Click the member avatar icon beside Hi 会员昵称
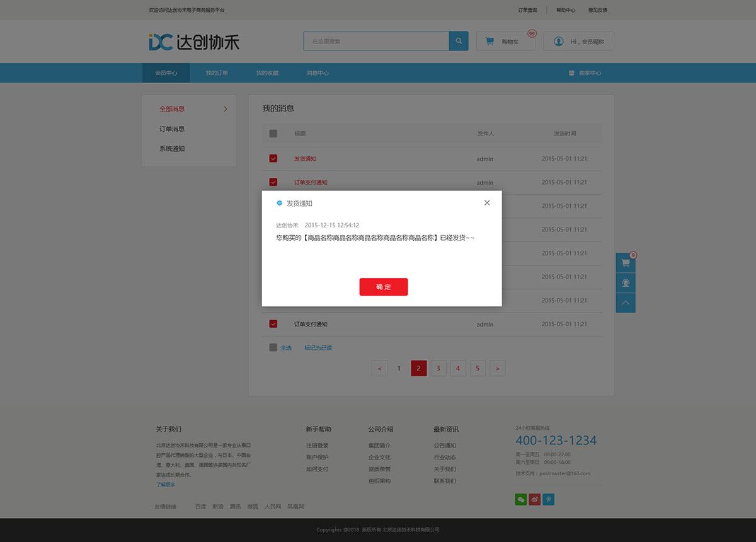756x542 pixels. 558,41
